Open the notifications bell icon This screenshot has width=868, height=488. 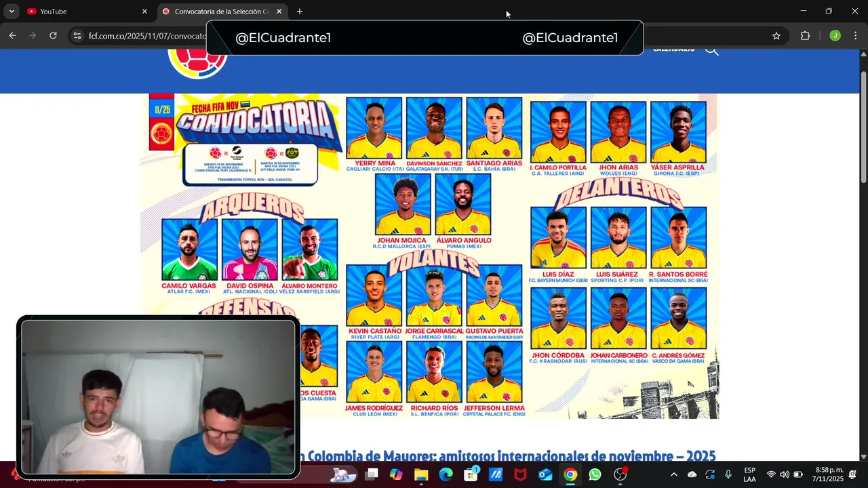click(x=852, y=474)
